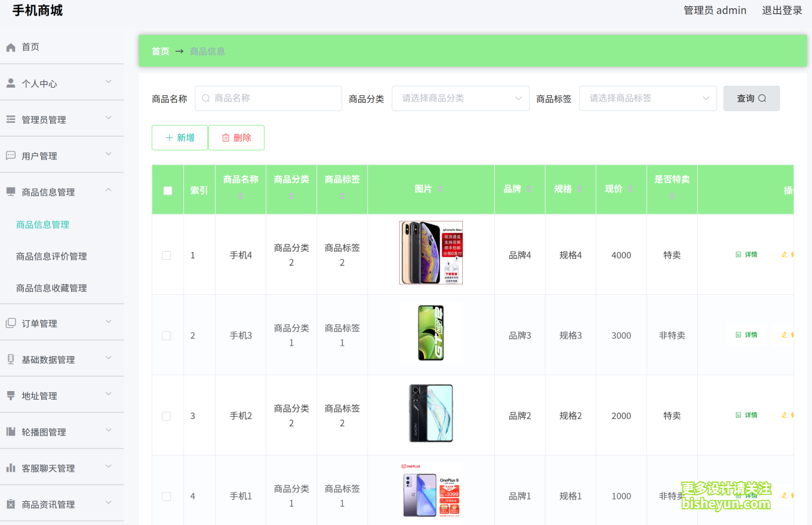Click the bar-chart icon beside 轮播图管理
Screen dimensions: 812x525
click(x=10, y=431)
